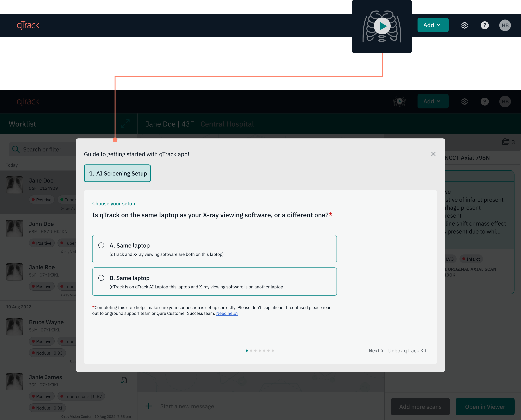Click the dimmed qTrack logo in the app
The height and width of the screenshot is (420, 521).
pos(28,101)
